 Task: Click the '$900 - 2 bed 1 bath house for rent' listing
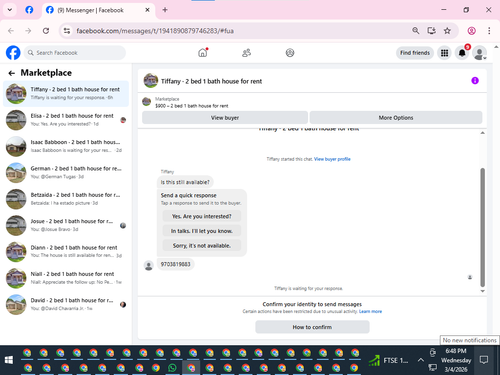click(x=192, y=106)
